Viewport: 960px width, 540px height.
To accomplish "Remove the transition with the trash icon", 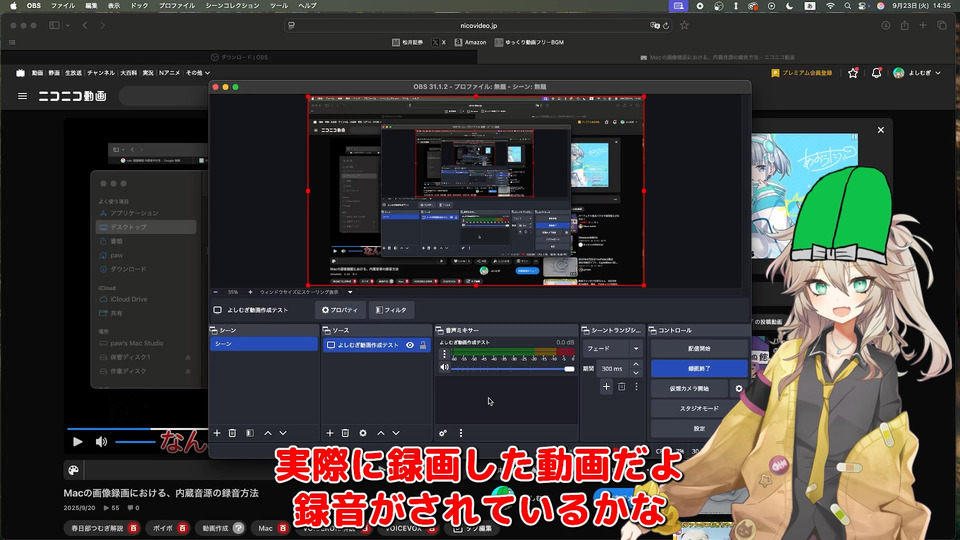I will 621,386.
